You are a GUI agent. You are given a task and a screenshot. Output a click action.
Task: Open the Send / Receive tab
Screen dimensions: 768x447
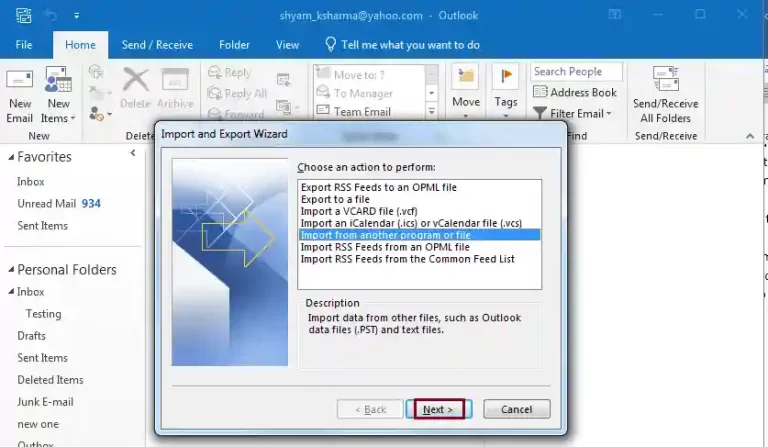coord(157,45)
